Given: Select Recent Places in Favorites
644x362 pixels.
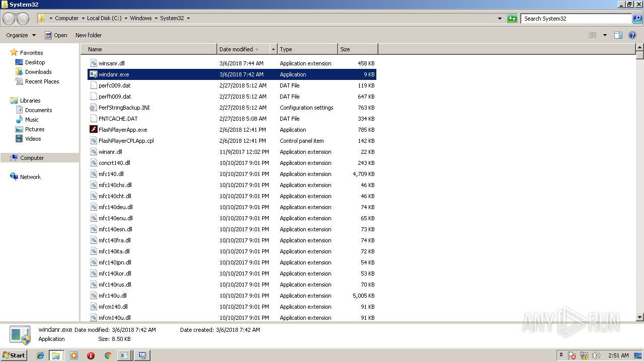Looking at the screenshot, I should [x=42, y=81].
